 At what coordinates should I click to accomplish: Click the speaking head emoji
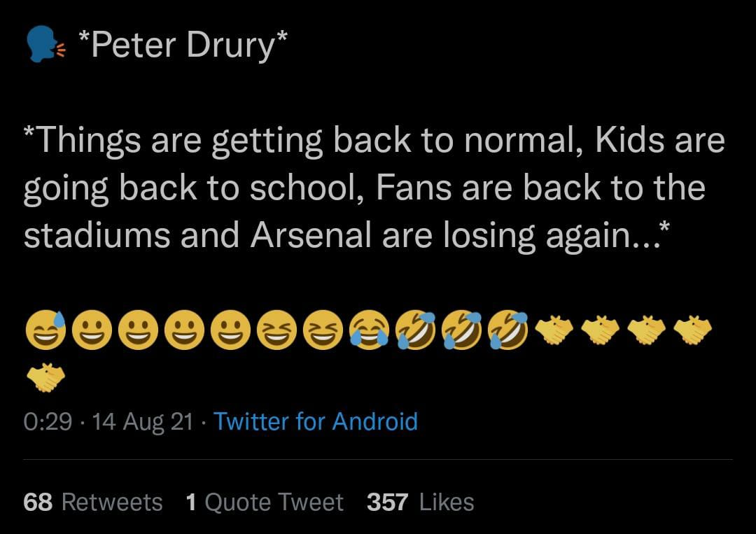point(45,44)
